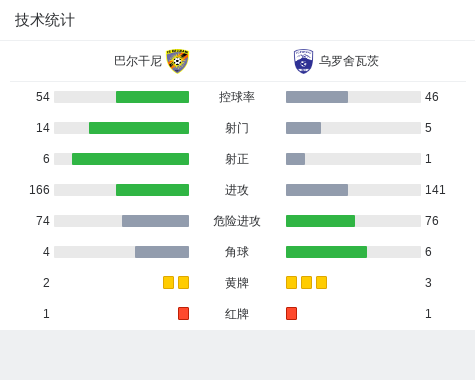Click the 危险进攻 label
The width and height of the screenshot is (475, 380).
(237, 221)
